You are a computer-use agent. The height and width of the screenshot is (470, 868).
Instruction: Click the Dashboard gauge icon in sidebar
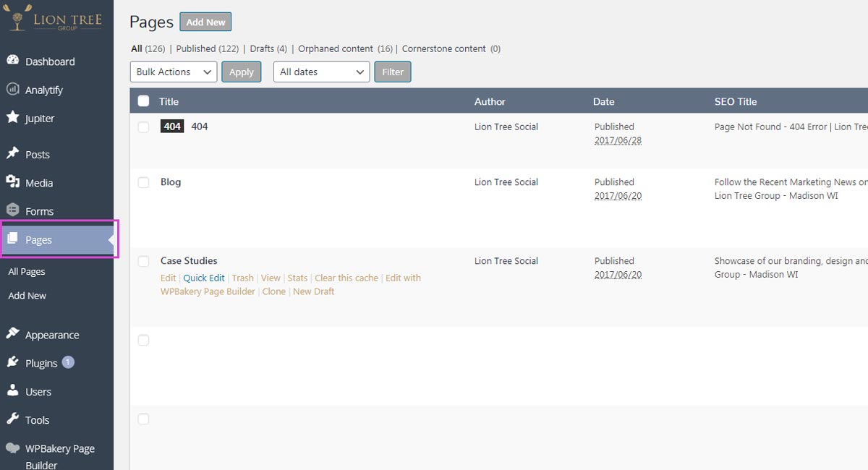click(x=12, y=61)
